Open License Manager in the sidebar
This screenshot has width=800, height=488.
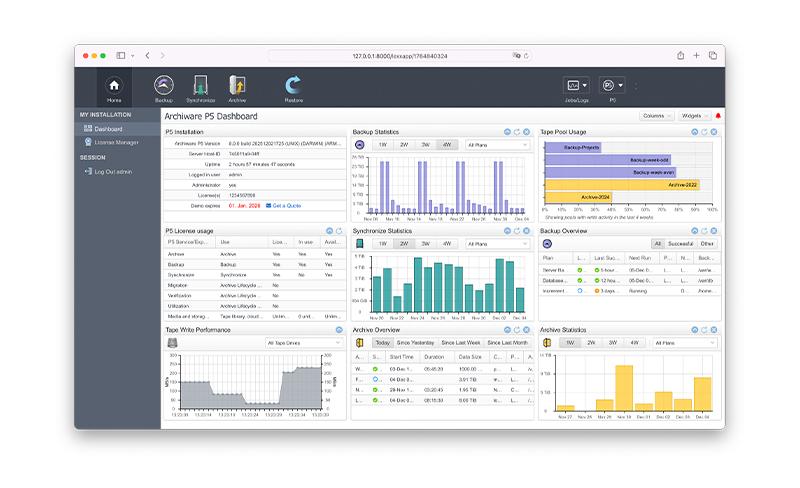tap(116, 142)
